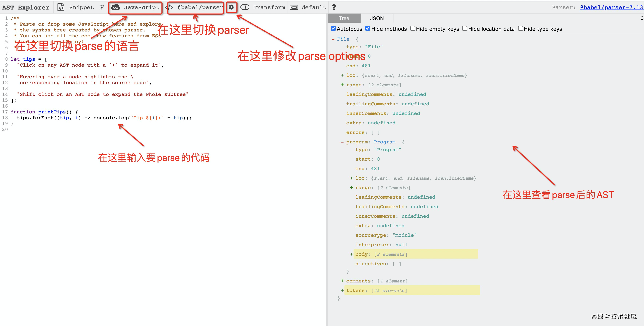The image size is (644, 326).
Task: Click the interpreter: null row
Action: (381, 245)
